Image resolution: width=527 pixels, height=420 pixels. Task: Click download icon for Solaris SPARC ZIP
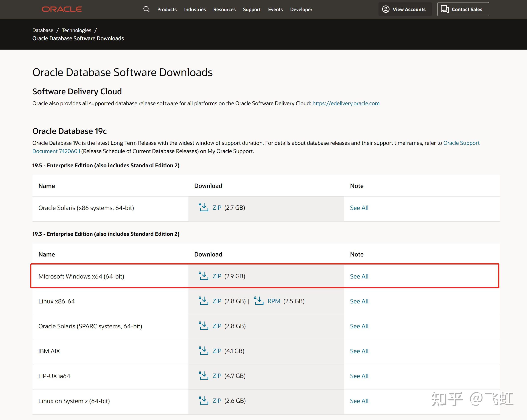pyautogui.click(x=203, y=326)
